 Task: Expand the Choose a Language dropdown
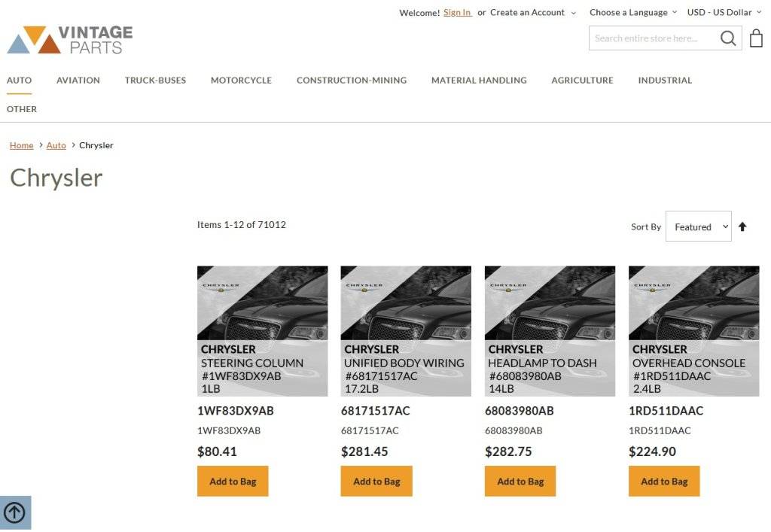click(x=632, y=12)
